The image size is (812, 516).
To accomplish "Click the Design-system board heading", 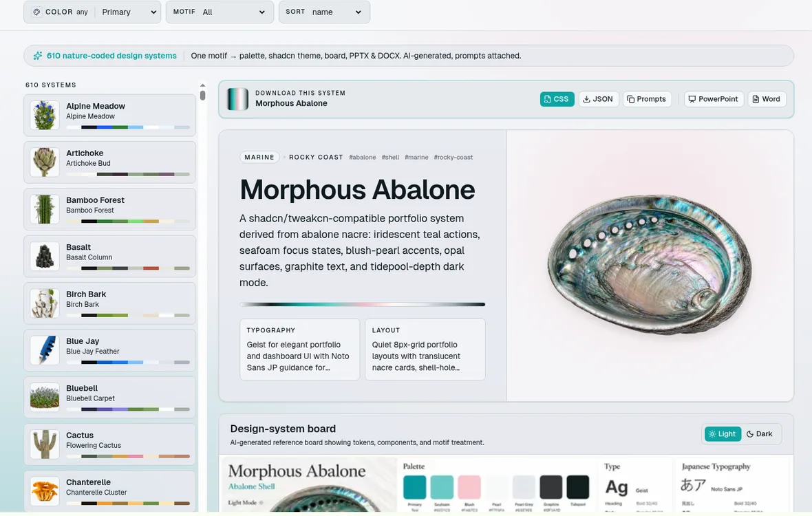I will [x=283, y=429].
